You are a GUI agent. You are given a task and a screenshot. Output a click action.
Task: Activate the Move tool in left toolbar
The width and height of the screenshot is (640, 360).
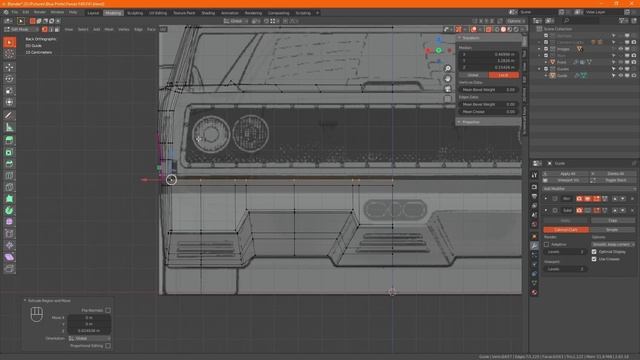pos(9,67)
